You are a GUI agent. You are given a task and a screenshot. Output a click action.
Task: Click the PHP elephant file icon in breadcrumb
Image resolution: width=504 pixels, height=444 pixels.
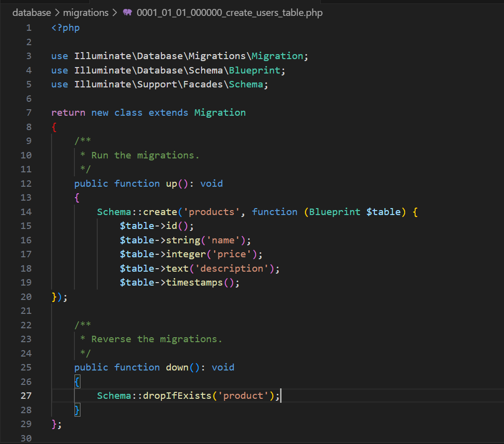click(x=127, y=12)
